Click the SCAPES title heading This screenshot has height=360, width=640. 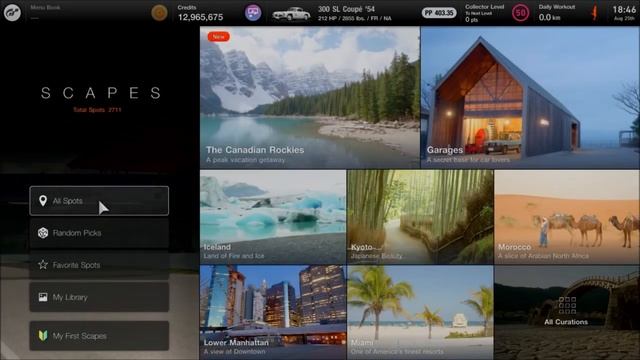point(101,93)
